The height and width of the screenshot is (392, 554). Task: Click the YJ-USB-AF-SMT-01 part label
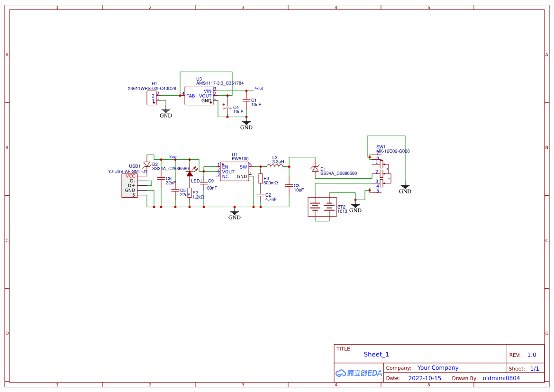point(127,172)
